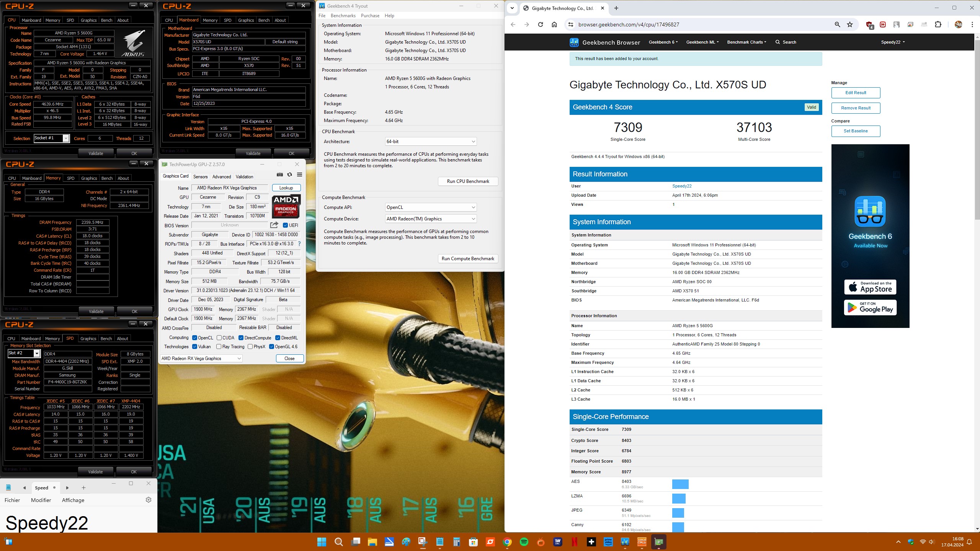
Task: Click the Windows Start button
Action: point(322,542)
